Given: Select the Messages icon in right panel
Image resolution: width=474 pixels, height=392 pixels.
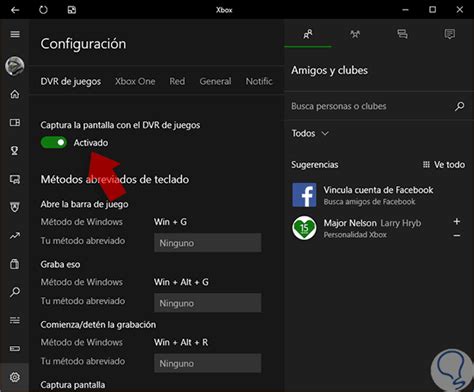Looking at the screenshot, I should [402, 34].
